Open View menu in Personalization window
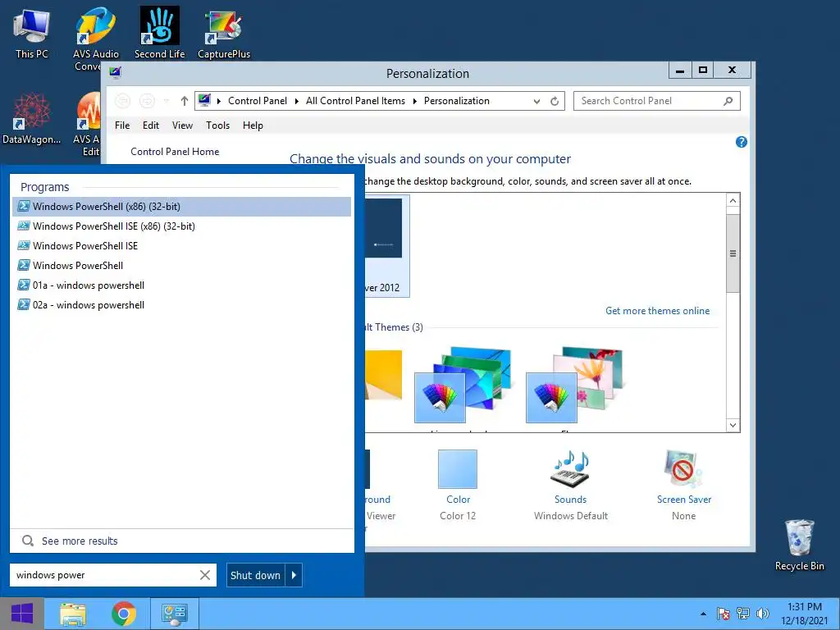840x630 pixels. coord(182,126)
